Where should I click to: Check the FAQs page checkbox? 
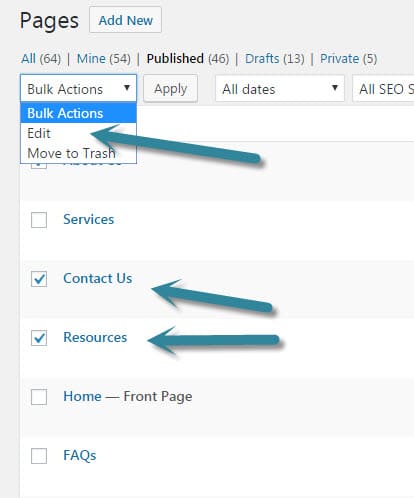[39, 456]
